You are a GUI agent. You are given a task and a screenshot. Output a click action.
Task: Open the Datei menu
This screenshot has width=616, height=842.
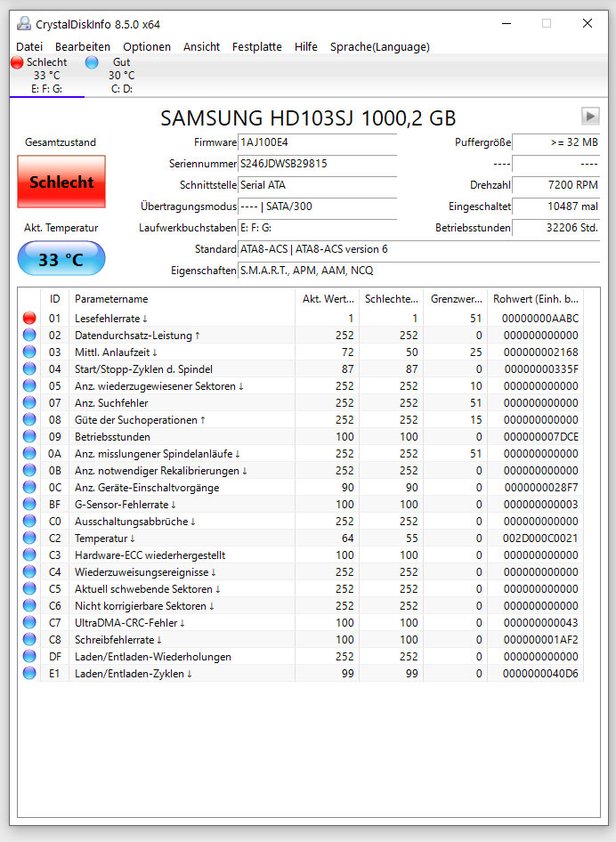pyautogui.click(x=29, y=46)
